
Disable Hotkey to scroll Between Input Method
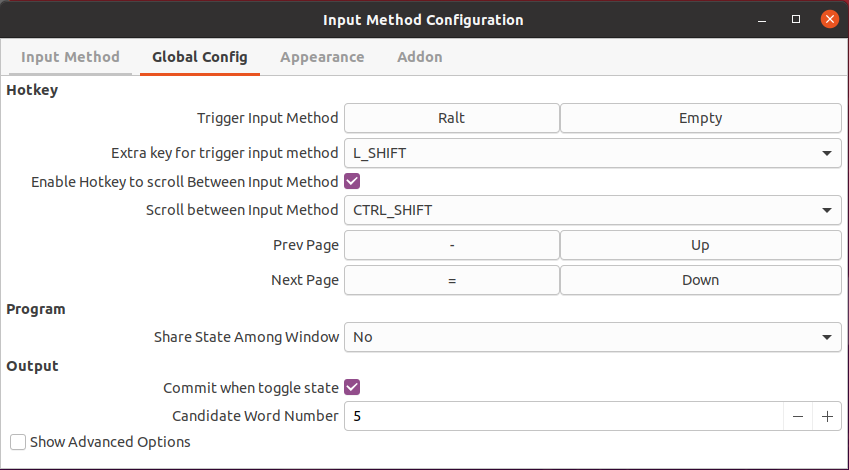pos(352,181)
